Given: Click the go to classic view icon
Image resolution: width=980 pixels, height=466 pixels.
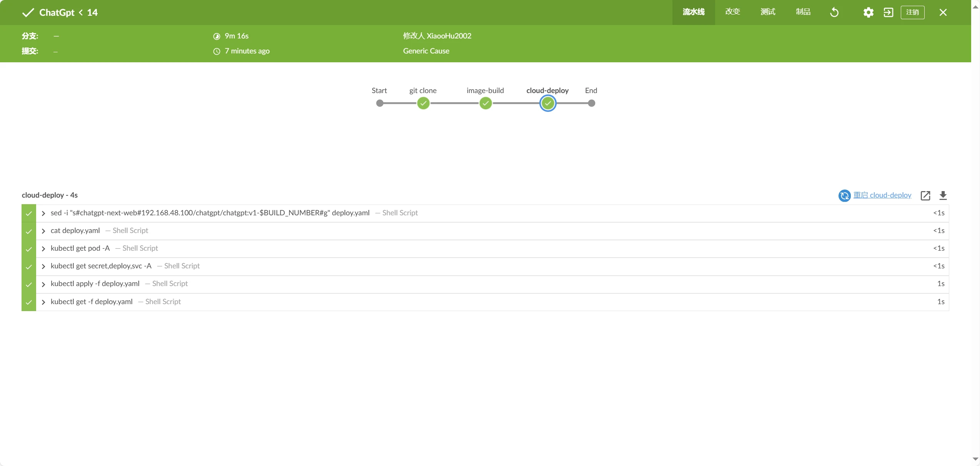Looking at the screenshot, I should [x=888, y=12].
